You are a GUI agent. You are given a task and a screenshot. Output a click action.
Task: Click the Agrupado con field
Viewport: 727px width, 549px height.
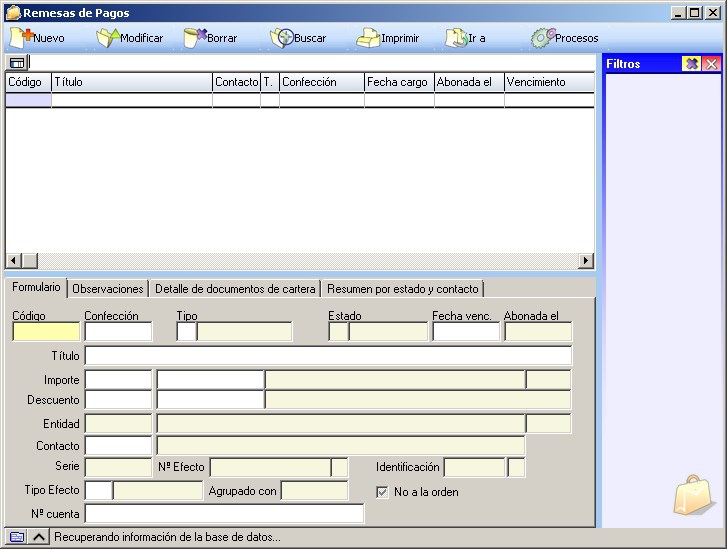point(314,490)
